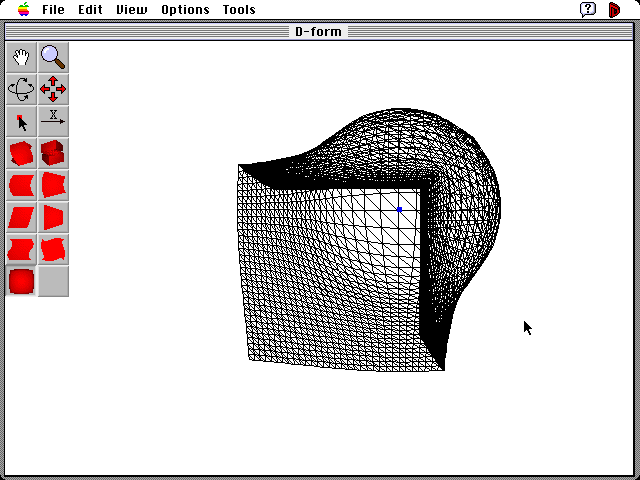The height and width of the screenshot is (480, 640).
Task: Choose the red trapezoid taper deformation
Action: click(53, 217)
